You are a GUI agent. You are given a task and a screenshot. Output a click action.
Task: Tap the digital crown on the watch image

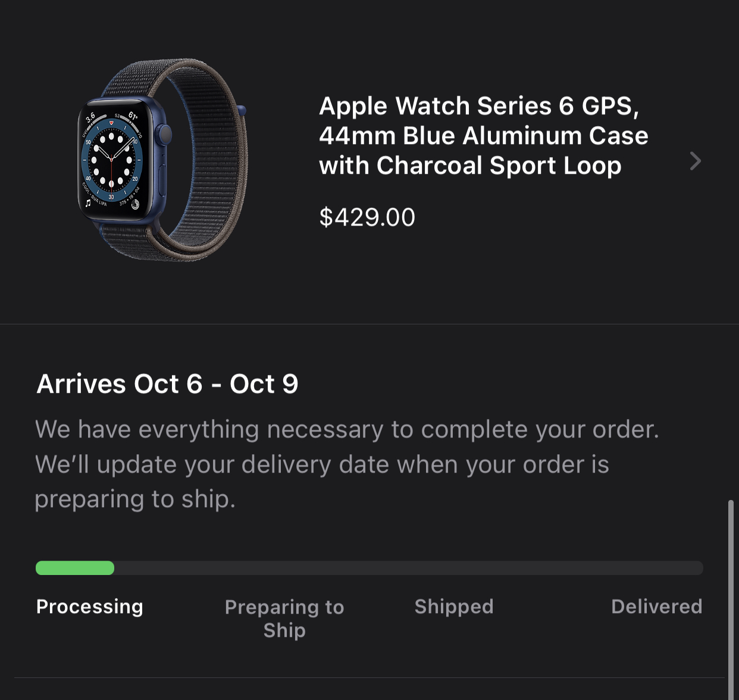(x=165, y=135)
